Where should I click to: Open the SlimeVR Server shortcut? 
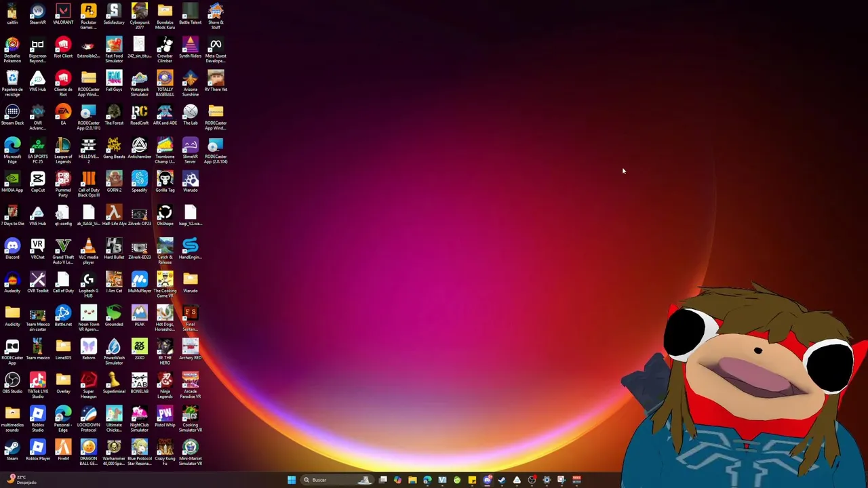[x=190, y=151]
